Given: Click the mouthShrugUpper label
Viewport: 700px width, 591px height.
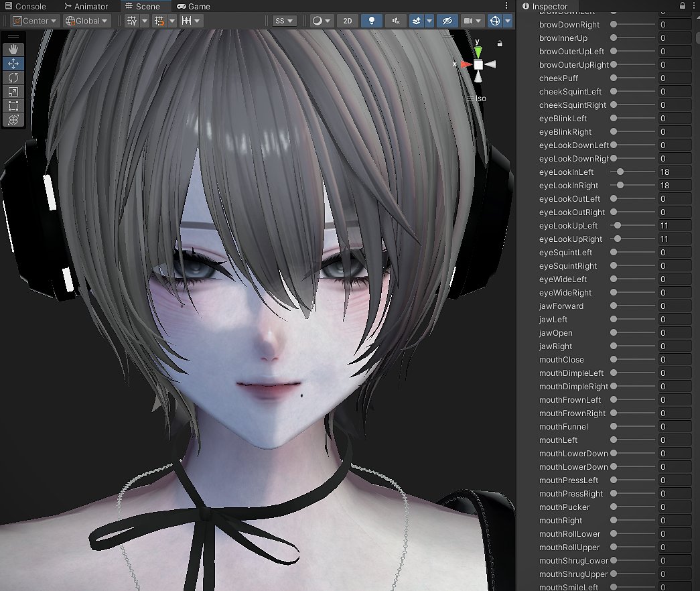Looking at the screenshot, I should tap(573, 574).
